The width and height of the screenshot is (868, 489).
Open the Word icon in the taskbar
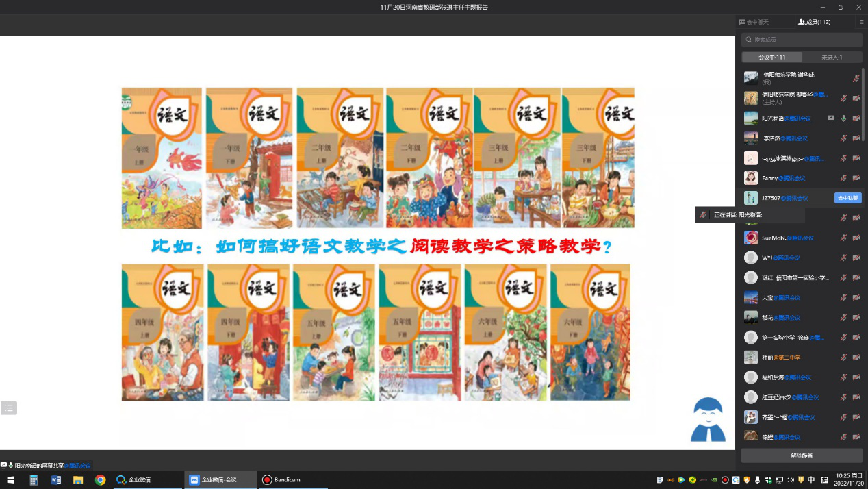(56, 480)
